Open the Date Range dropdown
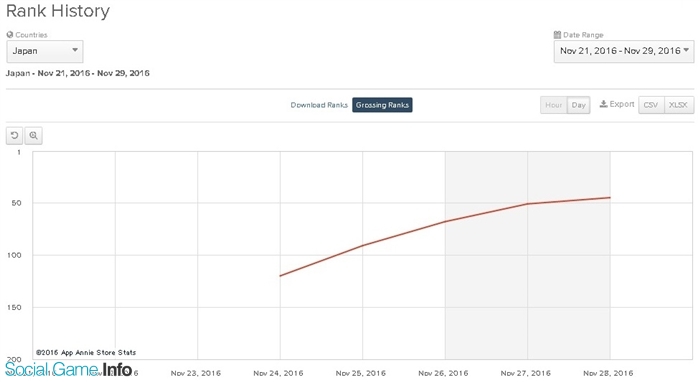The height and width of the screenshot is (382, 700). 624,51
